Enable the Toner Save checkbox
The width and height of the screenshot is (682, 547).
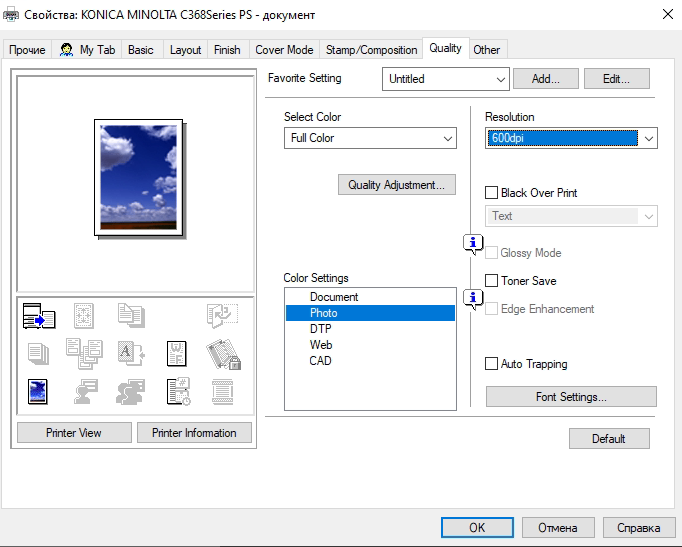click(491, 280)
